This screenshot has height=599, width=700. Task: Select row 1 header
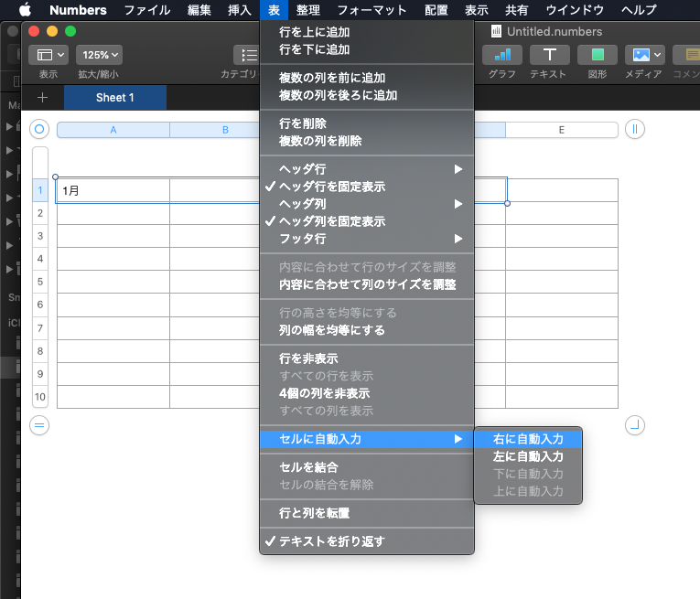pos(40,190)
